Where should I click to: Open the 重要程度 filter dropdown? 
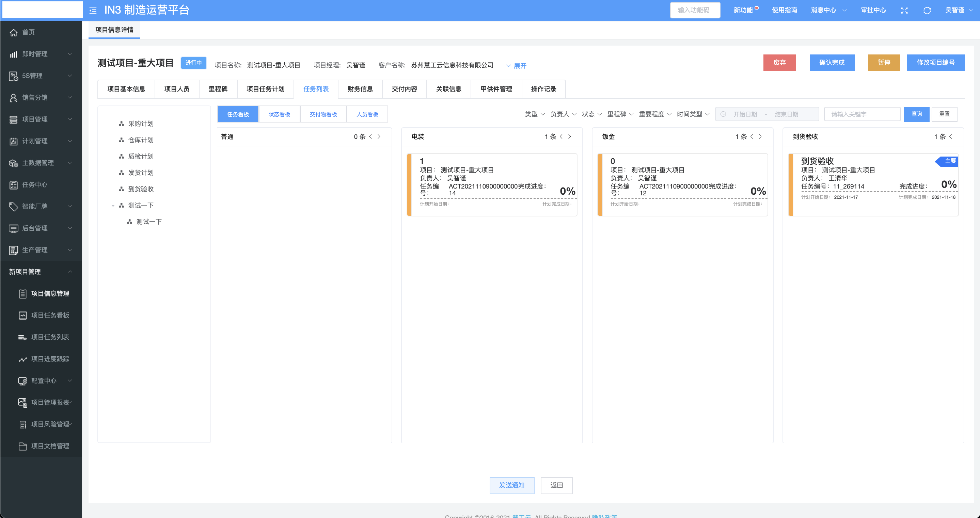pyautogui.click(x=655, y=114)
